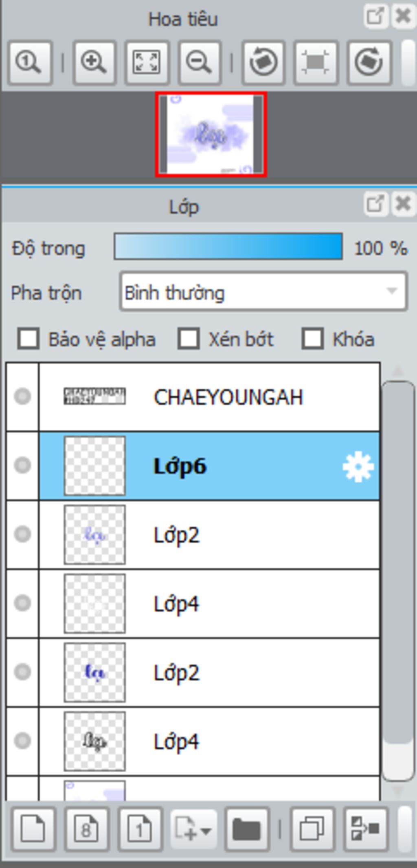417x868 pixels.
Task: Tick the Xén bớt checkbox
Action: pos(189,339)
